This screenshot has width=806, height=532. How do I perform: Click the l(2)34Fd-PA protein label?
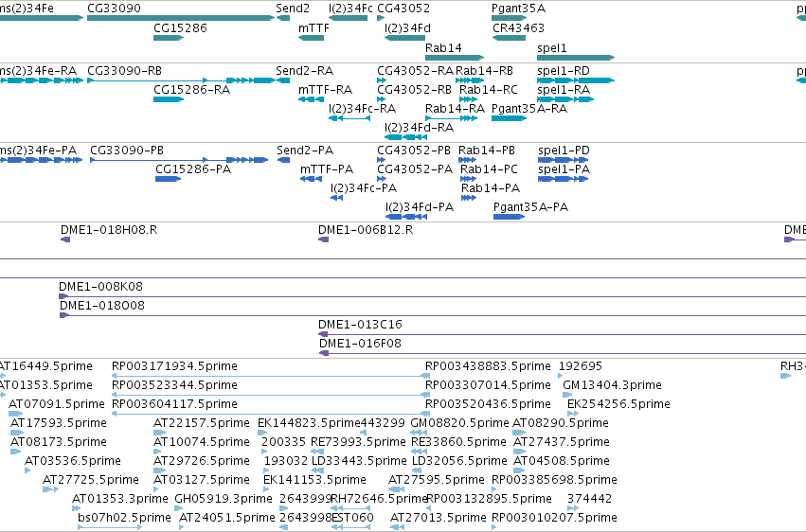[420, 207]
